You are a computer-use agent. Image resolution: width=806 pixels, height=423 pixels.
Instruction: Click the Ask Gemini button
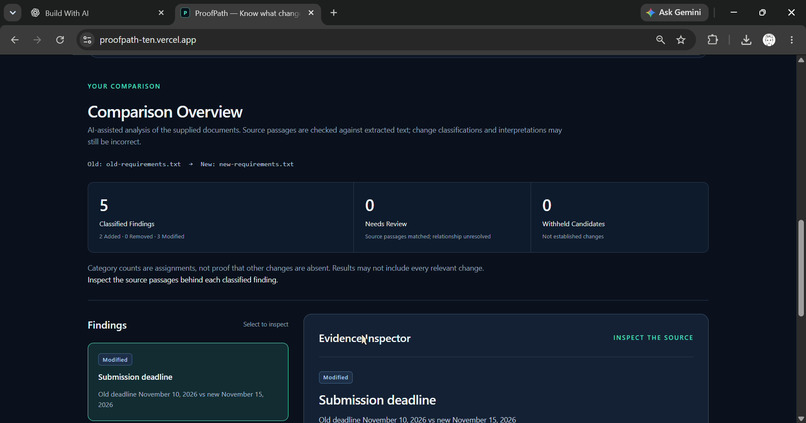pyautogui.click(x=674, y=12)
